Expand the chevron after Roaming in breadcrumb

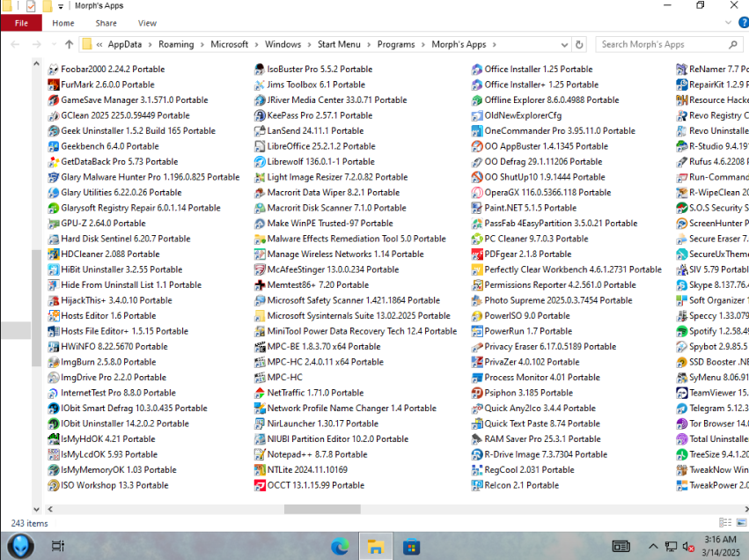coord(202,44)
